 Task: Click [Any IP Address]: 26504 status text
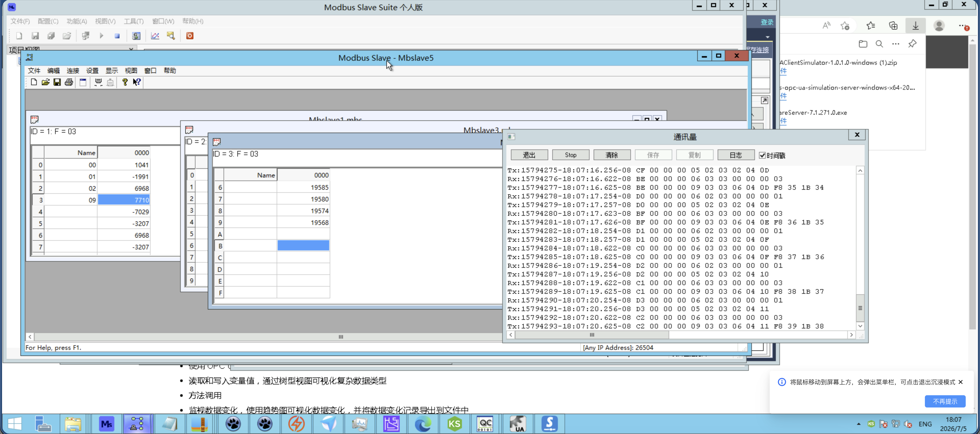click(618, 347)
